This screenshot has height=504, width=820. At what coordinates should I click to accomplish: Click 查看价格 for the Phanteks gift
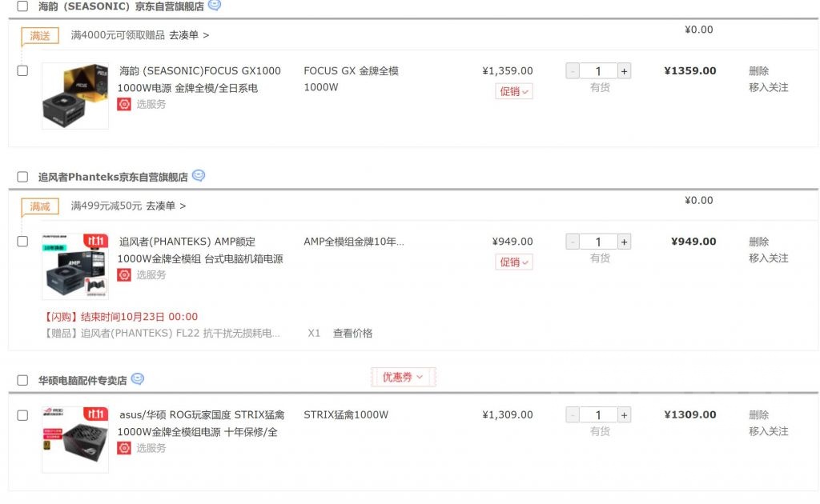coord(352,333)
